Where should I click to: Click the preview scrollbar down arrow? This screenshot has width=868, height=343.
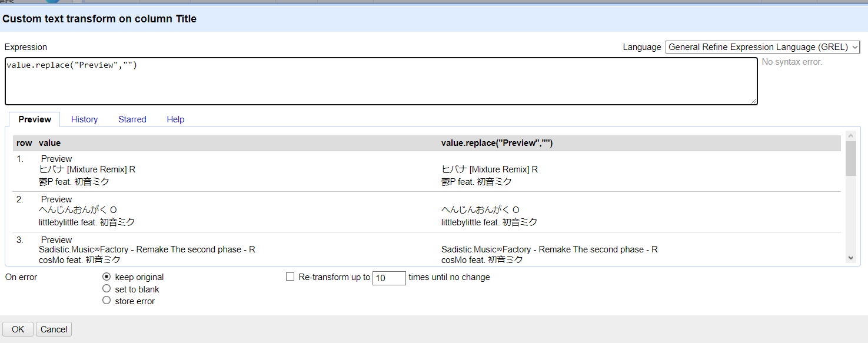pyautogui.click(x=851, y=257)
